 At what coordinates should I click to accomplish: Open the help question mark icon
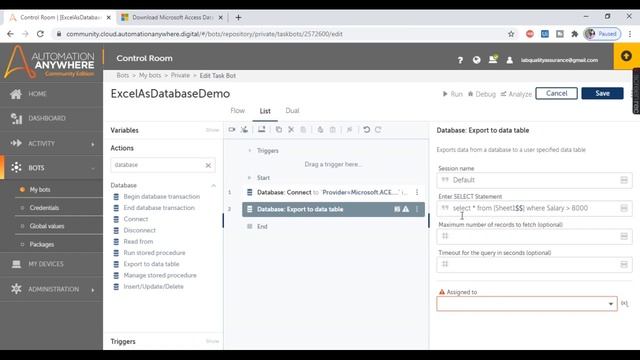460,60
